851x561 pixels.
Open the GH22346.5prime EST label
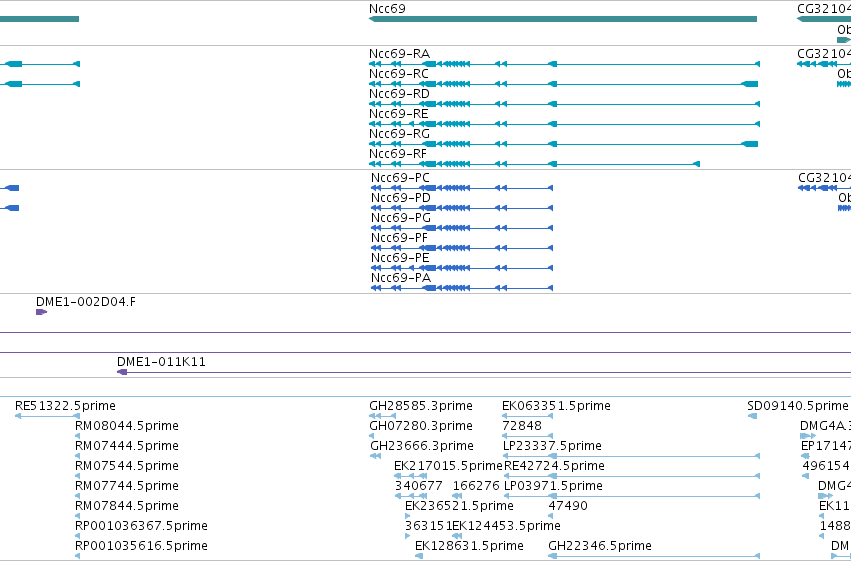(x=600, y=546)
